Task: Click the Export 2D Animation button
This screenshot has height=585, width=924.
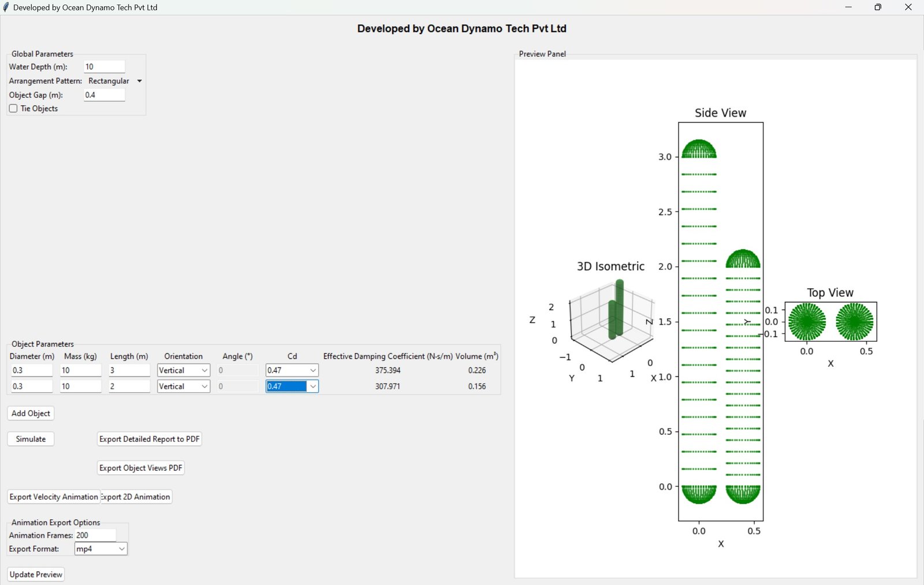Action: click(137, 497)
